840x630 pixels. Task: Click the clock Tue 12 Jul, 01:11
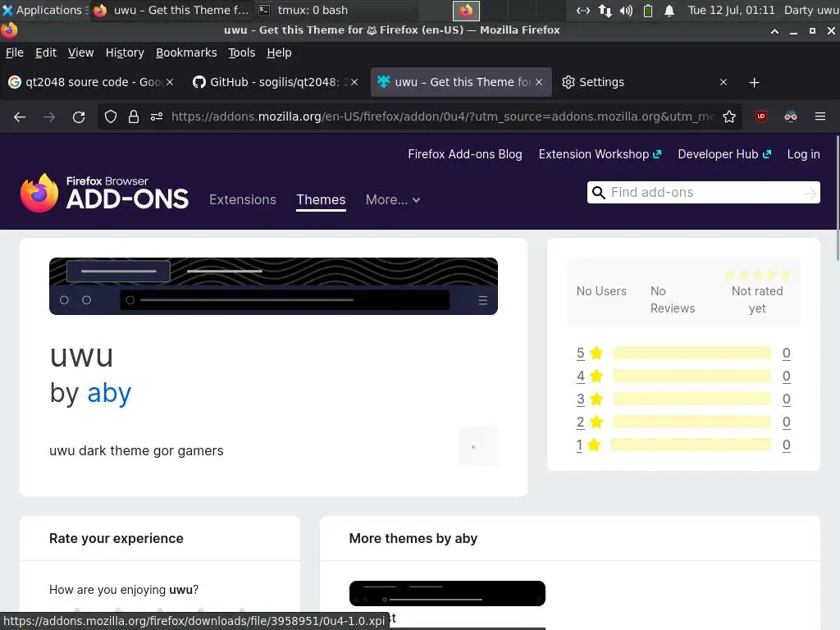point(731,10)
